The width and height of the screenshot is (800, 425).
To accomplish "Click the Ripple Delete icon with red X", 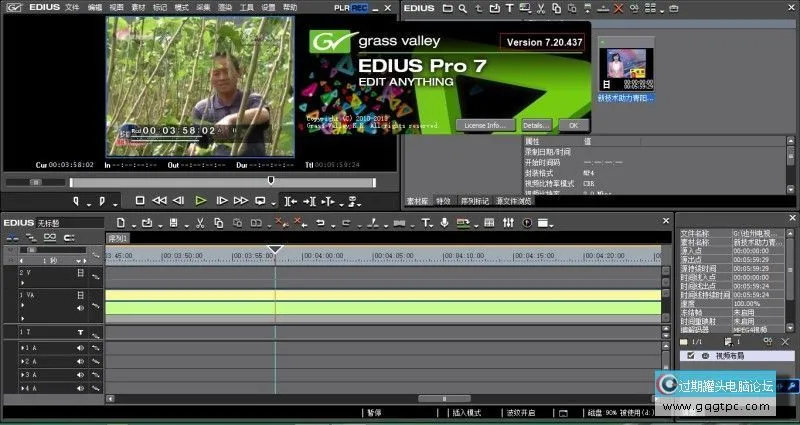I will click(299, 222).
